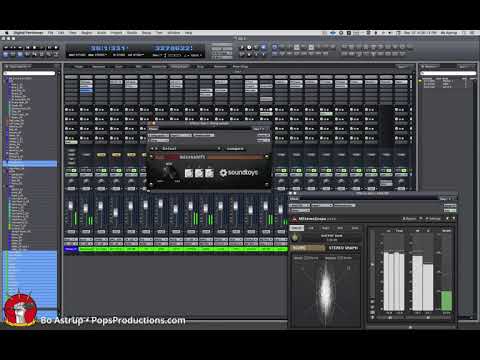The height and width of the screenshot is (360, 480).
Task: Click the measures counter display
Action: 109,48
